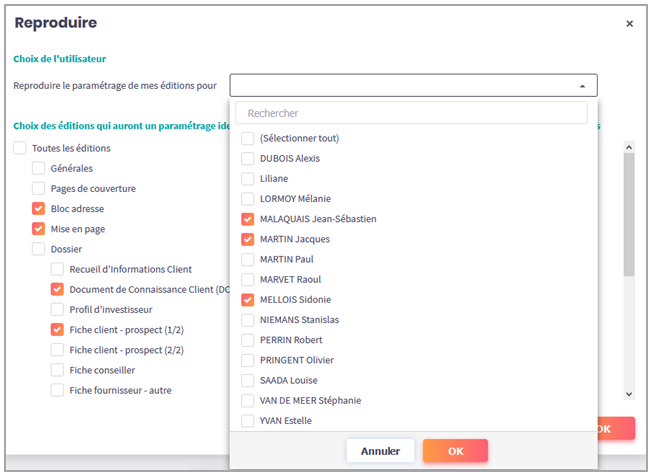Open the user selection dropdown arrow

[582, 86]
